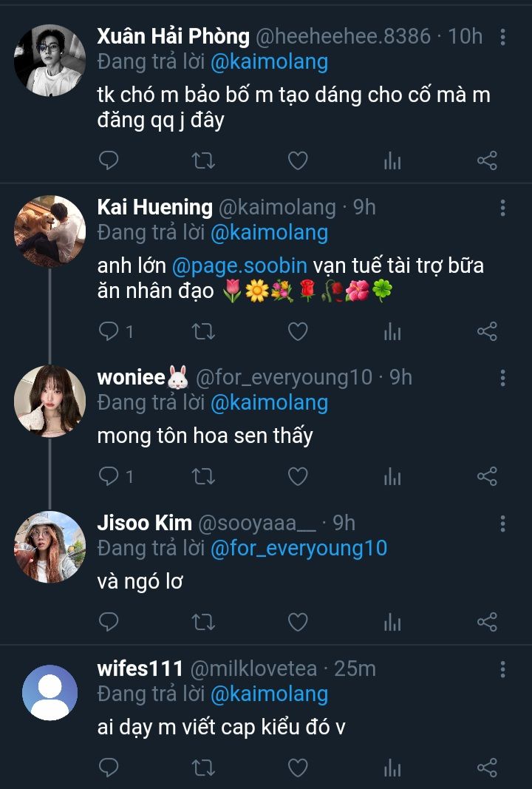Share Kai Huening's reply
Viewport: 532px width, 789px height.
(x=487, y=332)
